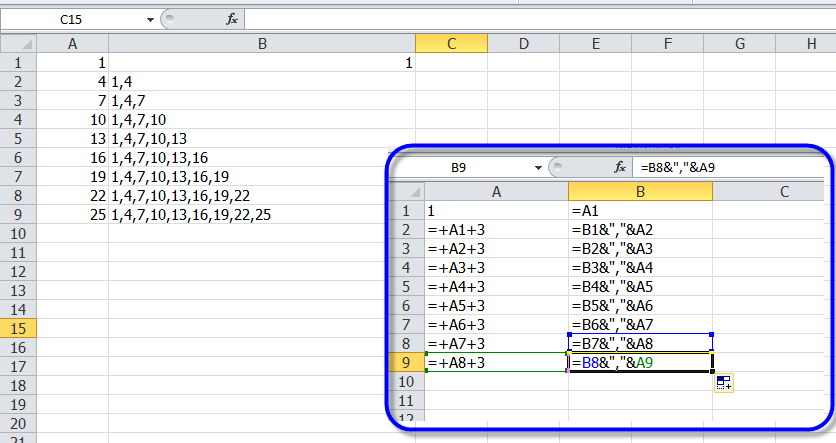
Task: Click Select All corner in the inset sheet
Action: pos(407,191)
